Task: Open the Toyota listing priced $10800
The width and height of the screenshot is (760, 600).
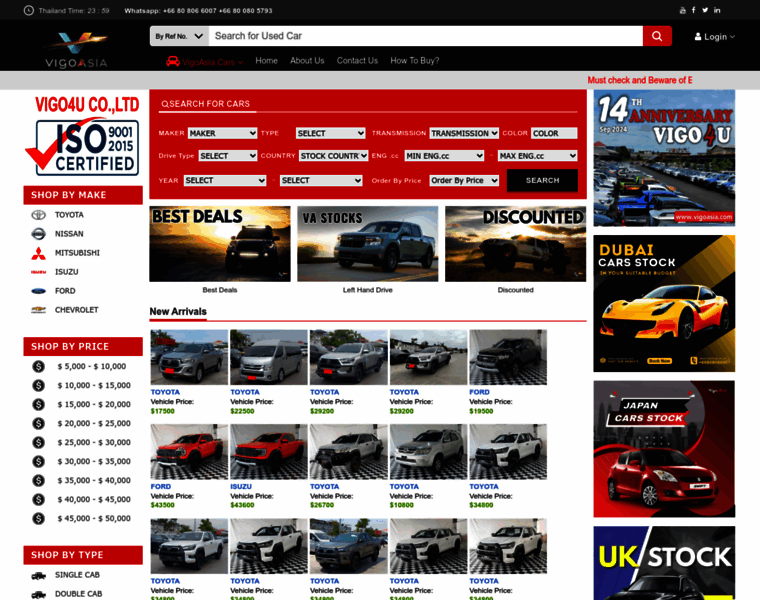Action: coord(428,452)
